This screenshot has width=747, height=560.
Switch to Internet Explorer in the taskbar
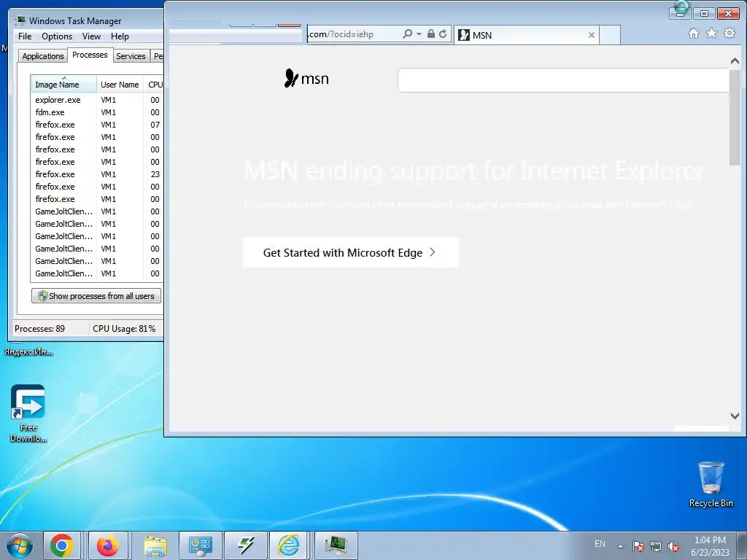[x=289, y=545]
